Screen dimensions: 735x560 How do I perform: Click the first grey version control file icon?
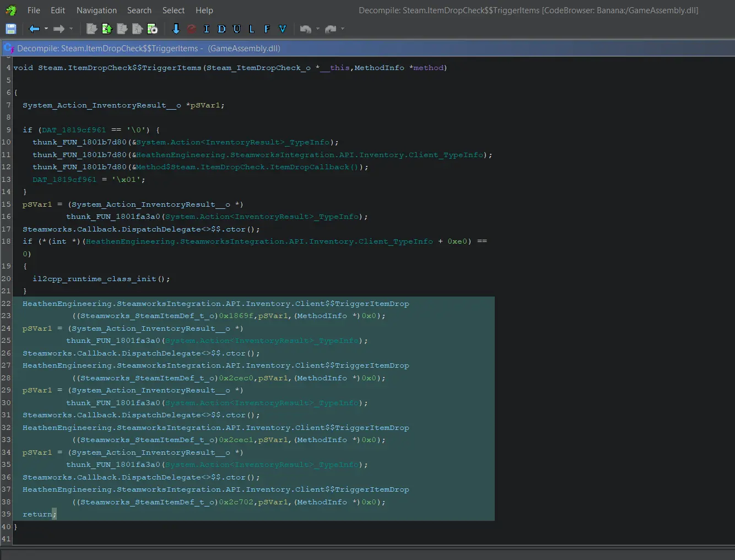[92, 29]
